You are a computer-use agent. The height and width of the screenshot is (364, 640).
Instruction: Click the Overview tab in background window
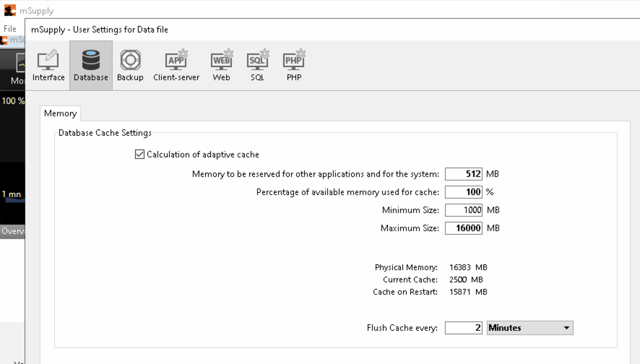tap(13, 231)
